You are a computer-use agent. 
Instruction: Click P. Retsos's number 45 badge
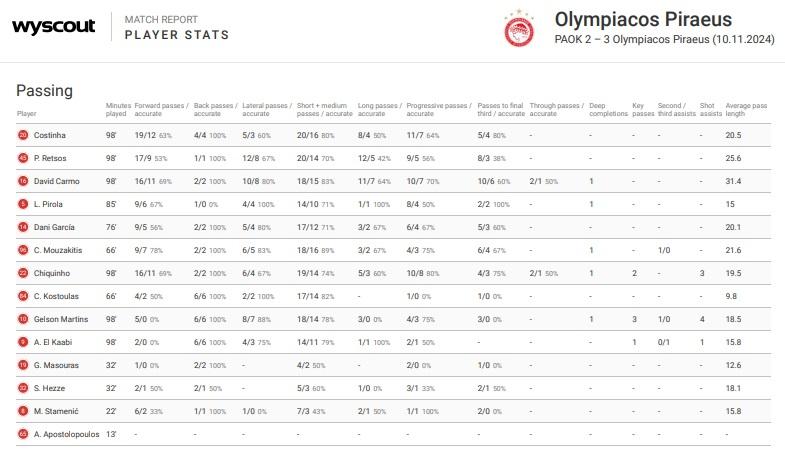pyautogui.click(x=23, y=158)
